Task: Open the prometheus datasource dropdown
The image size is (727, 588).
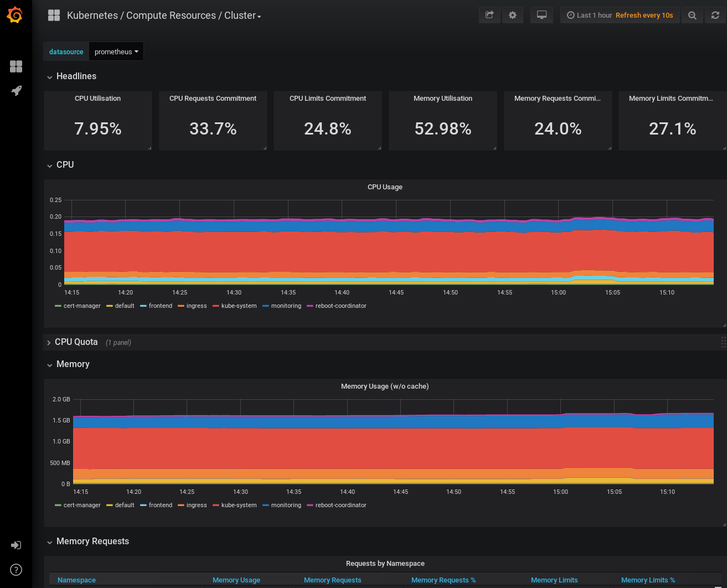Action: pos(116,52)
